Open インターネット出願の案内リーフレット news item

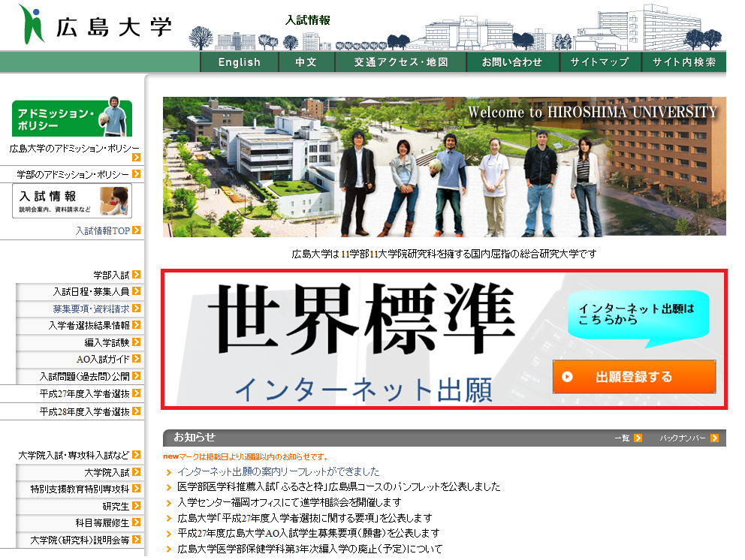click(279, 471)
